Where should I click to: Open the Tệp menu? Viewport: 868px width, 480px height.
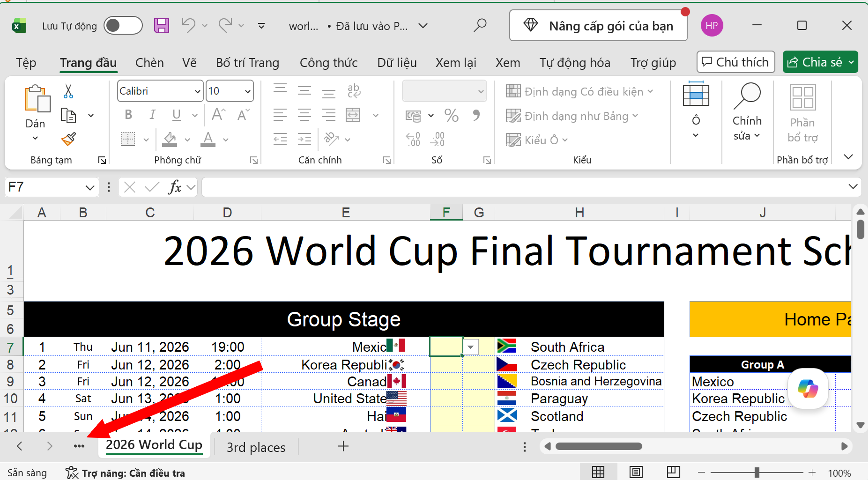point(26,63)
